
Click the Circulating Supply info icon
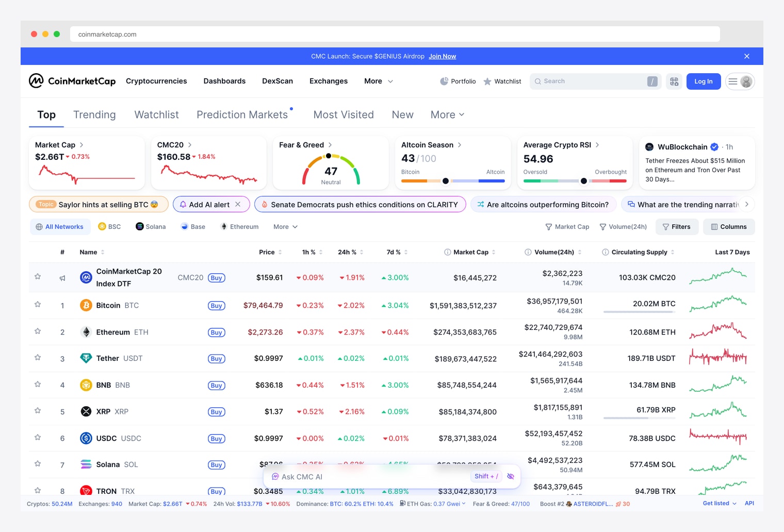point(606,252)
